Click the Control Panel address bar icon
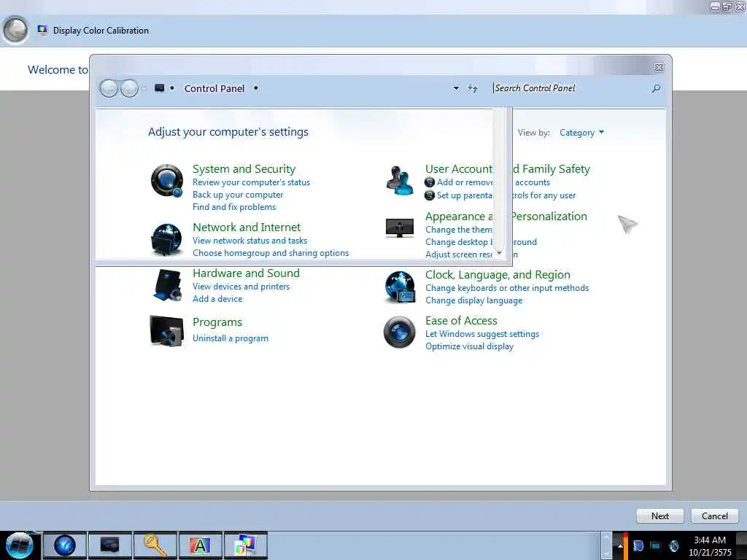Viewport: 747px width, 560px height. (160, 87)
